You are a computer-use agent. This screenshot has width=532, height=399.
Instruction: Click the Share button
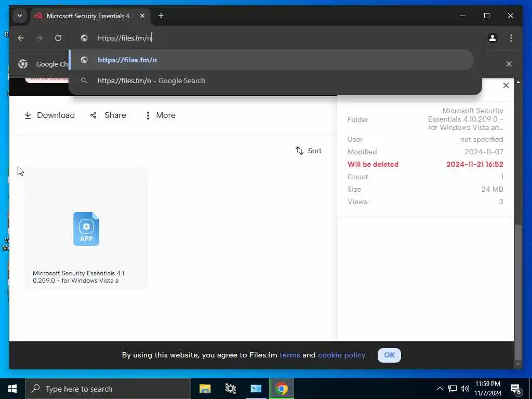pyautogui.click(x=109, y=115)
